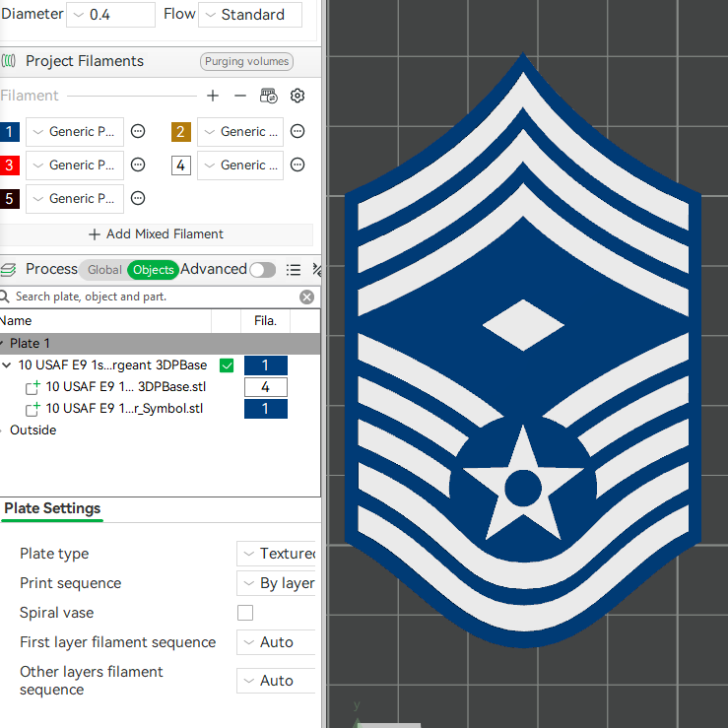Open filament settings gear icon
The width and height of the screenshot is (728, 728).
(298, 96)
